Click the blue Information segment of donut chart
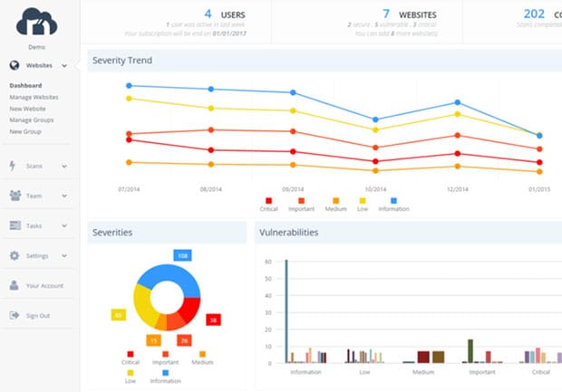This screenshot has height=392, width=562. [x=169, y=277]
